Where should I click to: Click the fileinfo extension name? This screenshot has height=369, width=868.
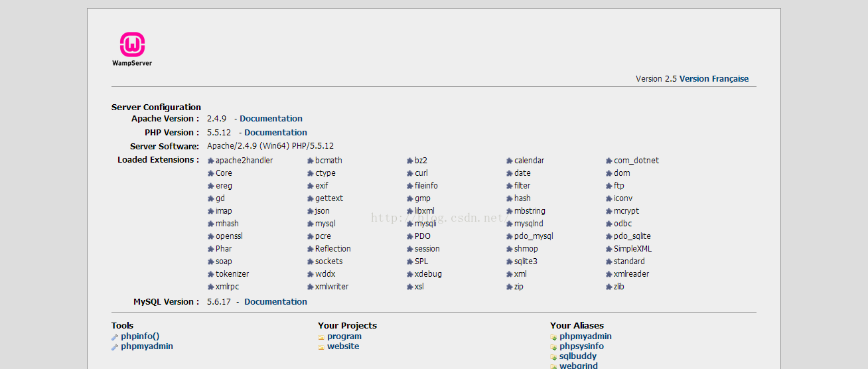426,186
